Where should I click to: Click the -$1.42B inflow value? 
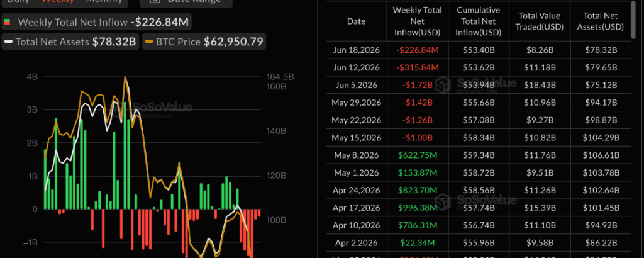click(x=418, y=103)
